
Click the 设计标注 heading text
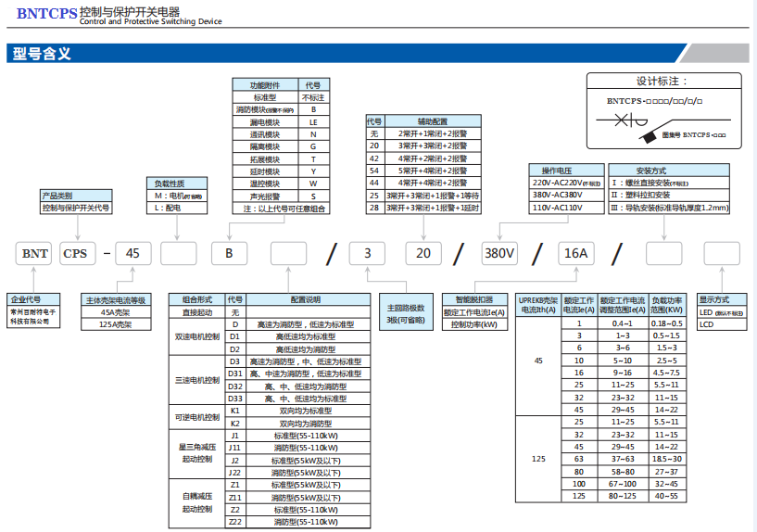point(661,81)
